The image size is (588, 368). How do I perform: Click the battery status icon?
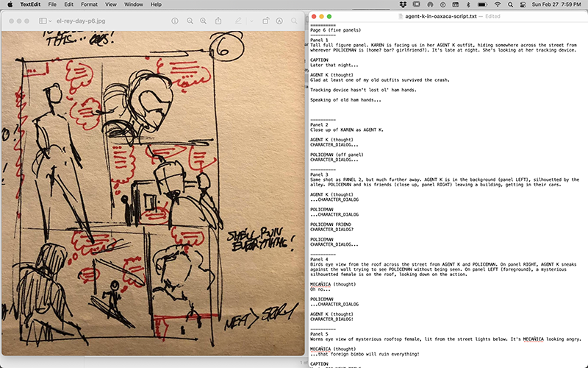[x=482, y=4]
